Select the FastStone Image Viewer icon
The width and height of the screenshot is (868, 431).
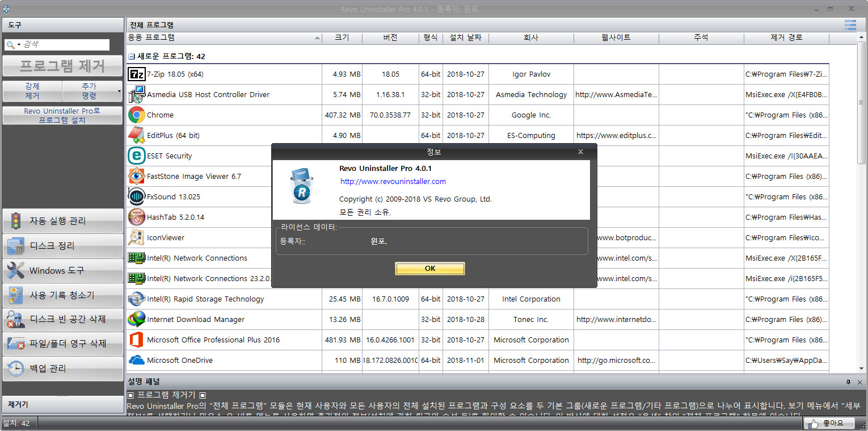click(x=136, y=176)
